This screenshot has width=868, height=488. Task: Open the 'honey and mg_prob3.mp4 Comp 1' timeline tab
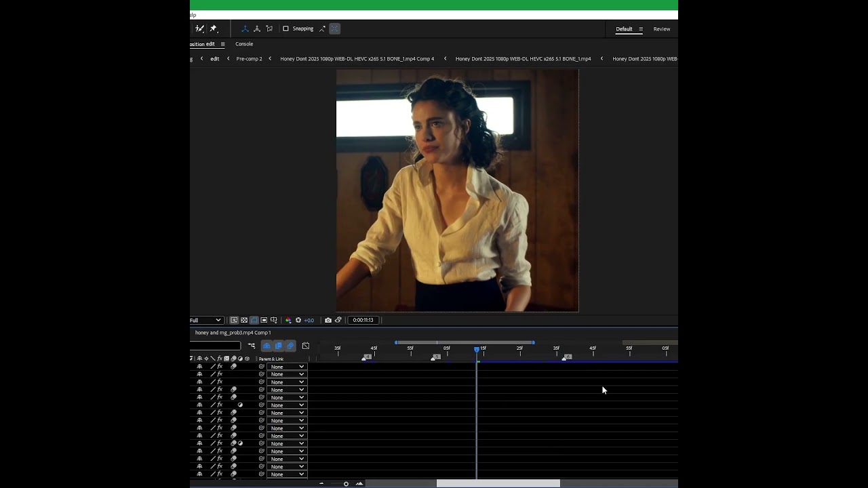pos(233,333)
